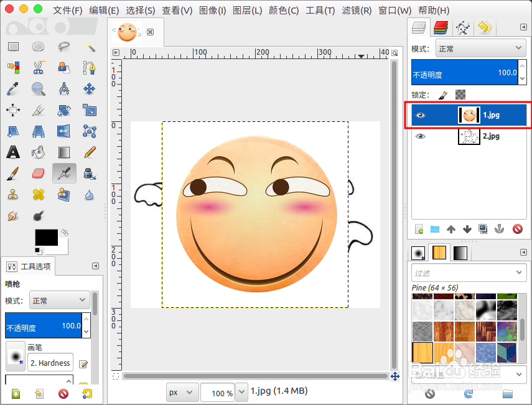Select the Measure compass tool
The height and width of the screenshot is (405, 532).
pyautogui.click(x=64, y=89)
